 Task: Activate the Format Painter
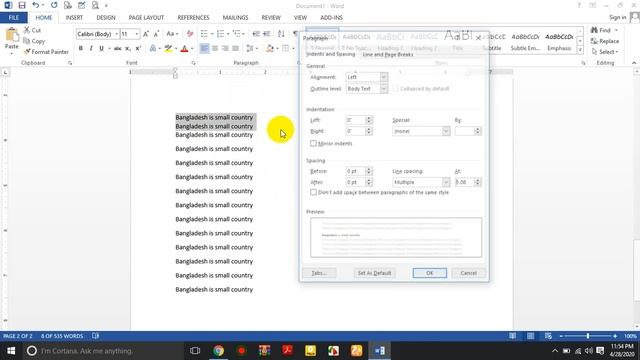46,52
